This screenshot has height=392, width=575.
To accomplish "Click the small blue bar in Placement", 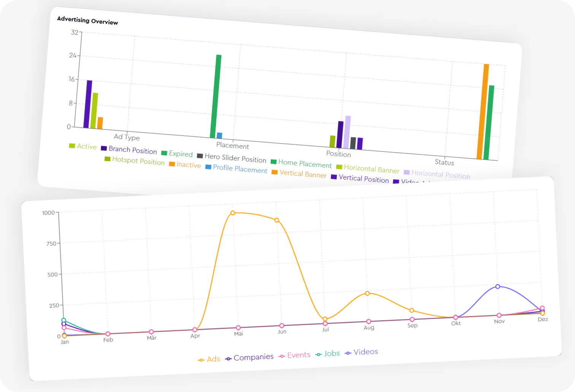I will [219, 136].
